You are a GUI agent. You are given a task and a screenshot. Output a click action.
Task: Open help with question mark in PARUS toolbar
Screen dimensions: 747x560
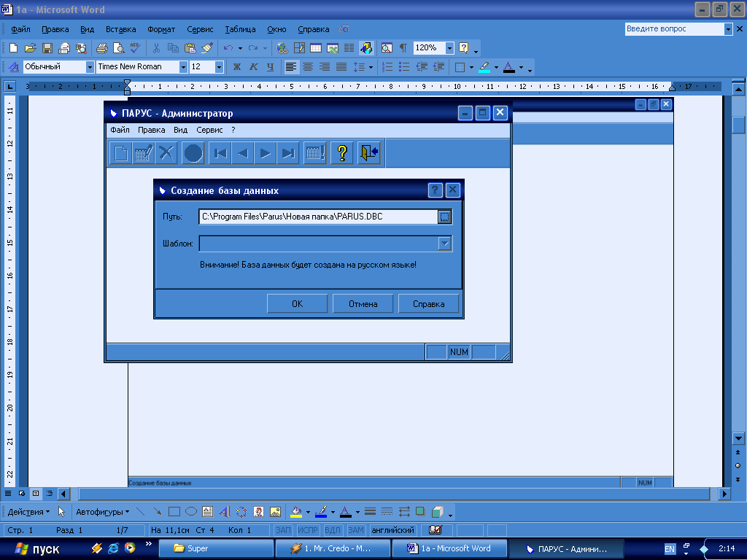[341, 153]
